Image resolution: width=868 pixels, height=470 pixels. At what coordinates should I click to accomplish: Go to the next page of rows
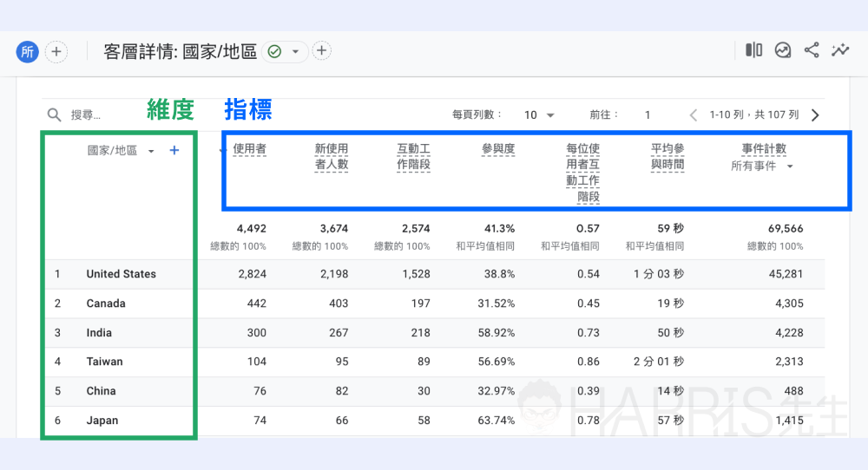[815, 114]
